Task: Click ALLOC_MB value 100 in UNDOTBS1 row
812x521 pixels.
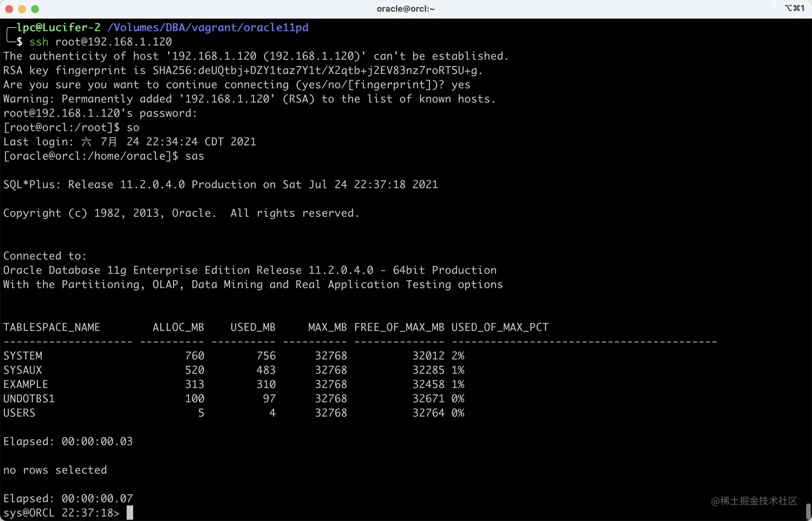Action: click(x=194, y=399)
